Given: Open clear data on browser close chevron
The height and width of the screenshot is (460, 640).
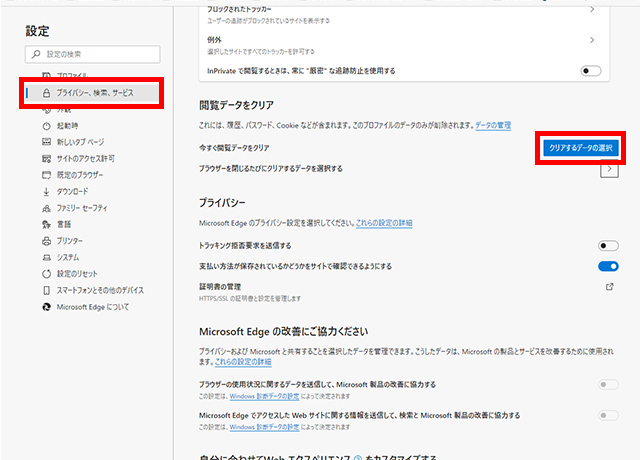Looking at the screenshot, I should point(609,169).
